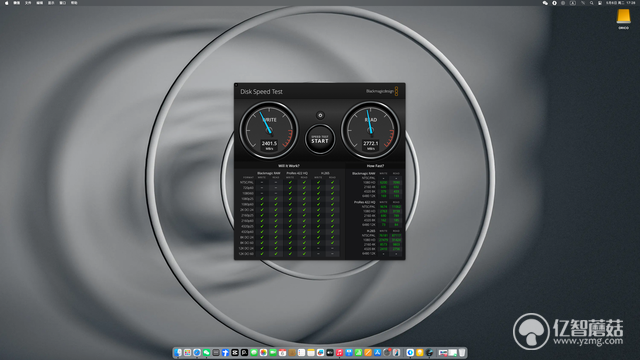Open Numbers from the Dock
Screen dimensions: 640x360
tap(358, 352)
